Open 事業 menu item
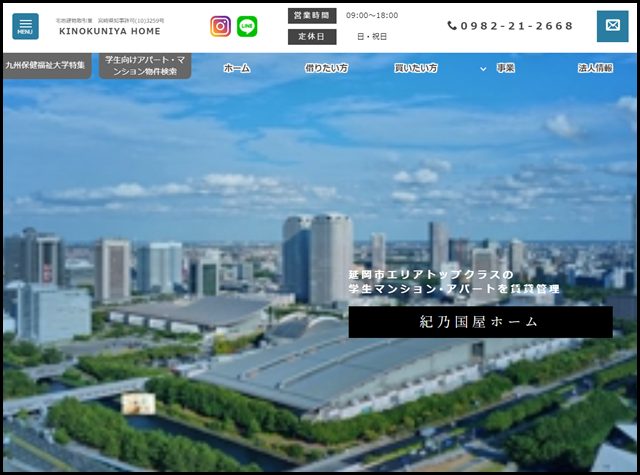 [x=506, y=68]
